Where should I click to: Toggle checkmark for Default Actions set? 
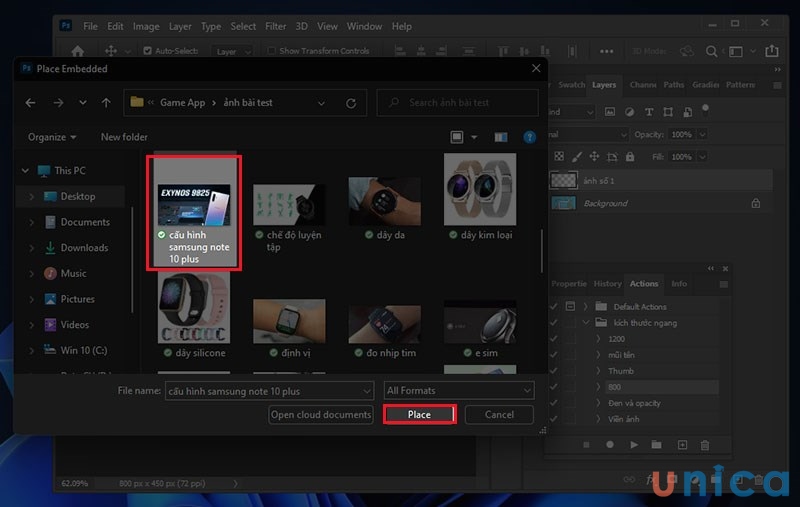pos(553,307)
